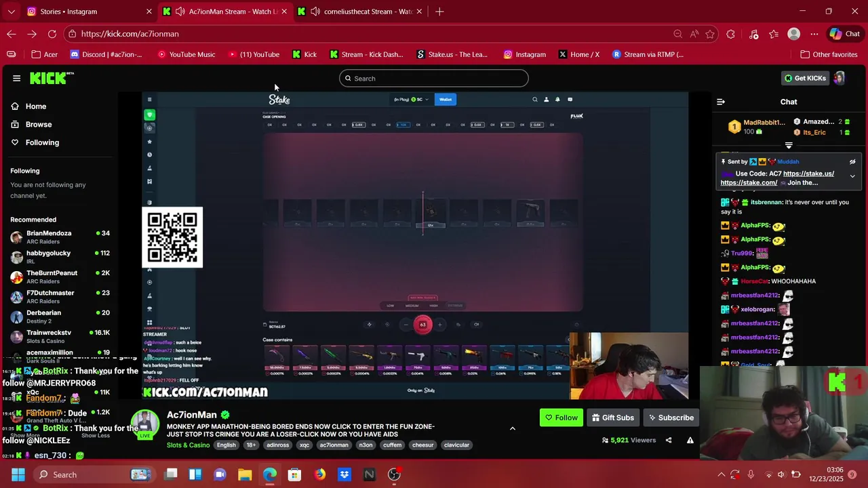The height and width of the screenshot is (488, 868).
Task: Click the Gift Subs button
Action: (x=612, y=418)
